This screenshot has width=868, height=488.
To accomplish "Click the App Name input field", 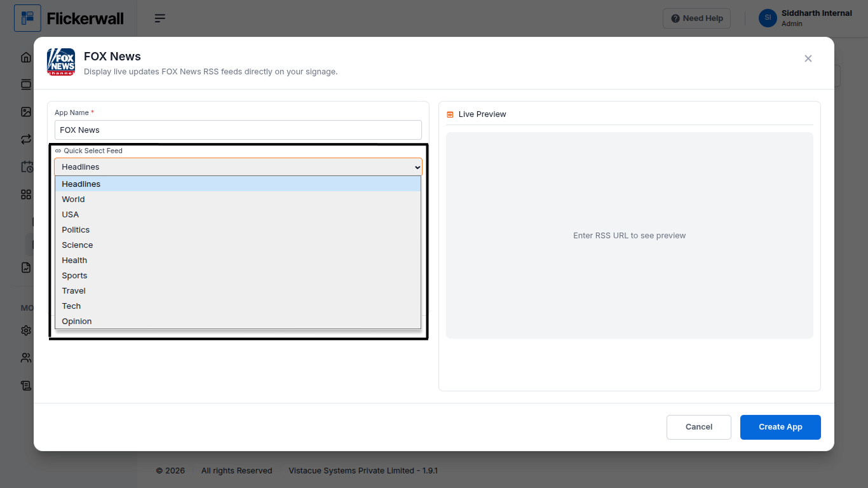I will click(238, 130).
